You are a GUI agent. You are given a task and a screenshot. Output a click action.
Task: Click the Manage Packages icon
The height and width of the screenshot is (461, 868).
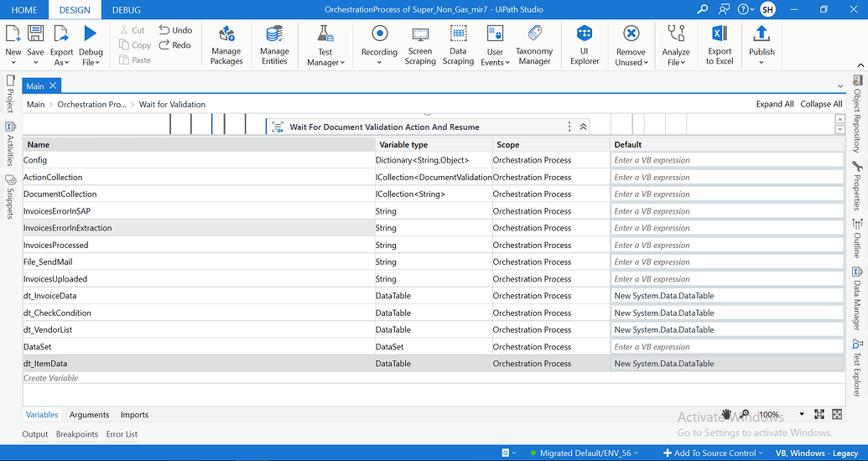(x=226, y=44)
